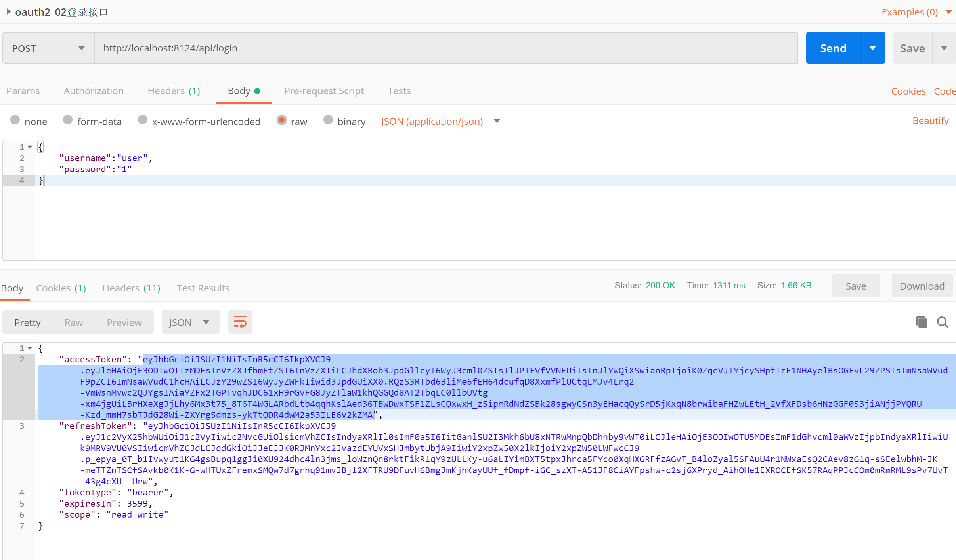Open the Authorization tab
This screenshot has width=956, height=560.
coord(94,91)
